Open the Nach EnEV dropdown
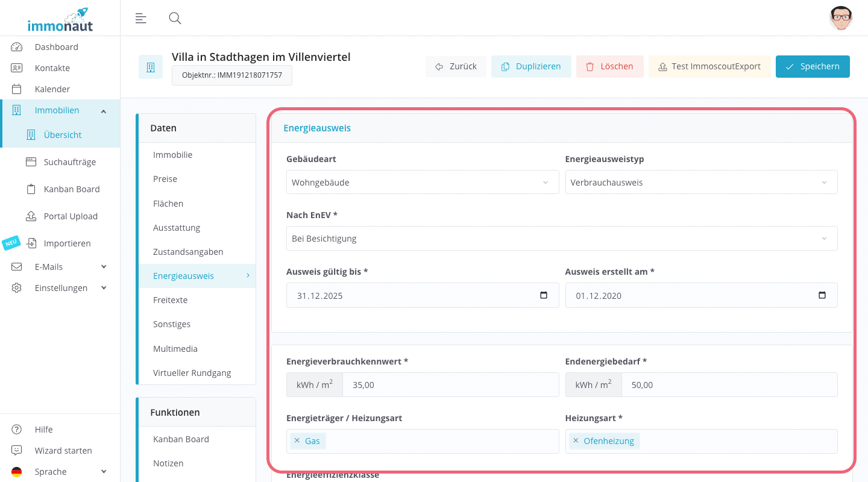 click(562, 238)
